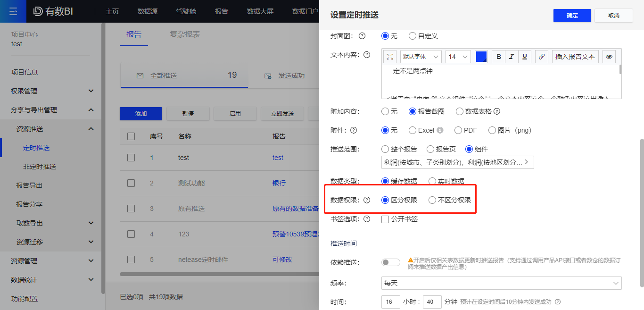Open the 数据权限 help tooltip icon
The height and width of the screenshot is (310, 644).
click(367, 200)
